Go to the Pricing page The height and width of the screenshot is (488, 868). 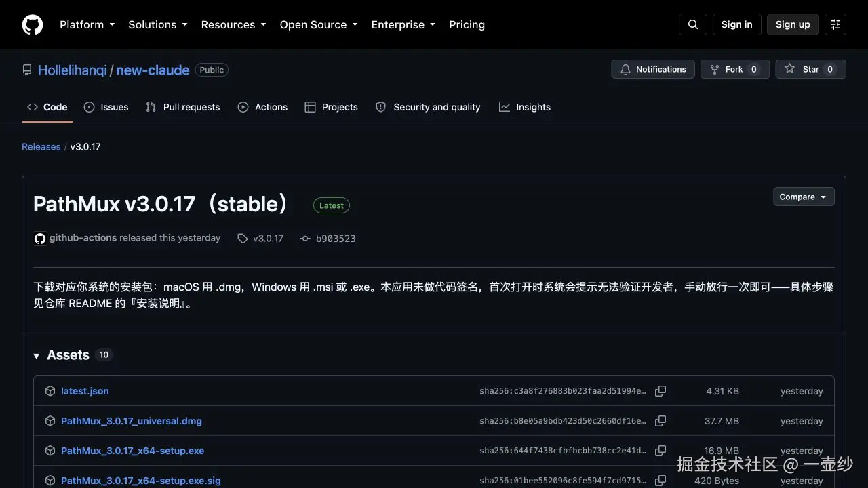coord(467,24)
